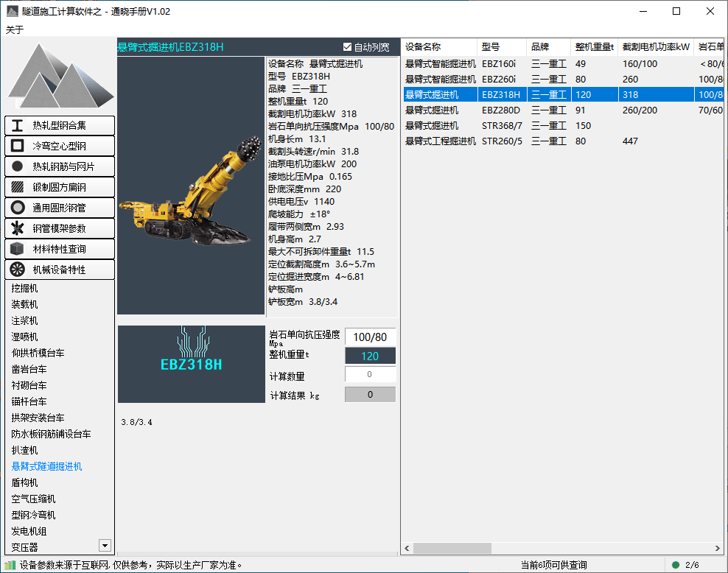Click the hollow square icon for 冷弯空心型钢
This screenshot has width=728, height=573.
pyautogui.click(x=17, y=146)
